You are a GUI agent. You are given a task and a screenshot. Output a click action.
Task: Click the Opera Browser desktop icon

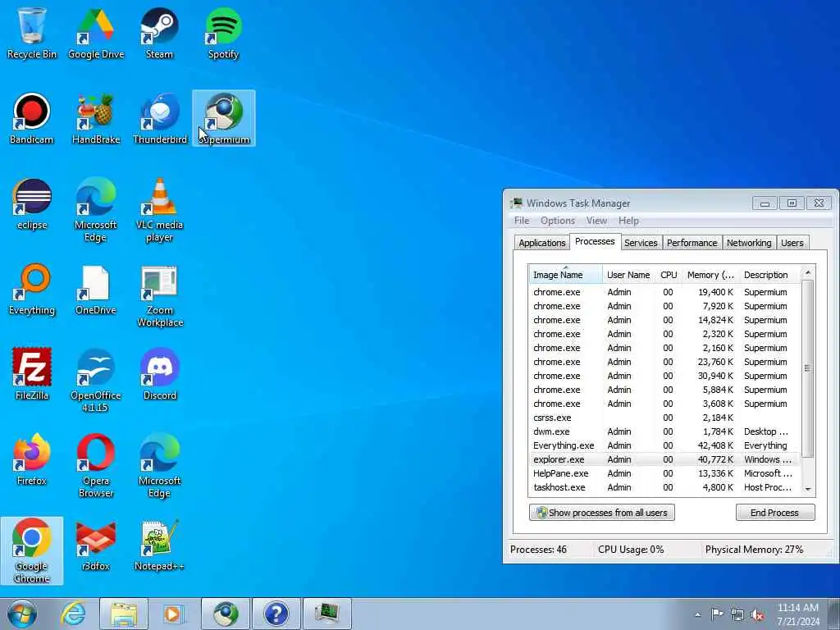click(96, 466)
